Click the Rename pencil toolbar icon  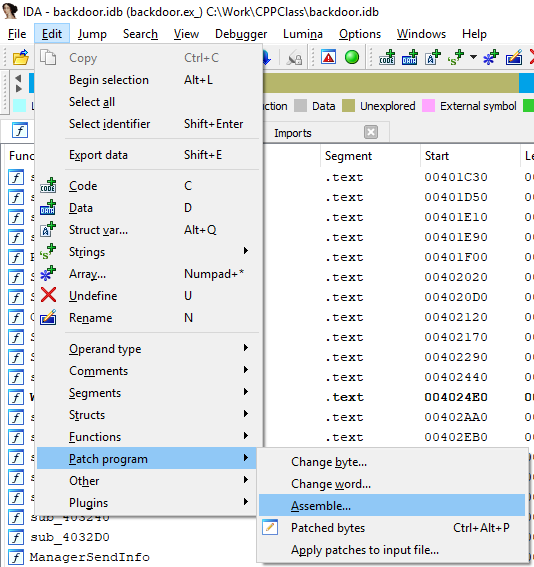(514, 57)
